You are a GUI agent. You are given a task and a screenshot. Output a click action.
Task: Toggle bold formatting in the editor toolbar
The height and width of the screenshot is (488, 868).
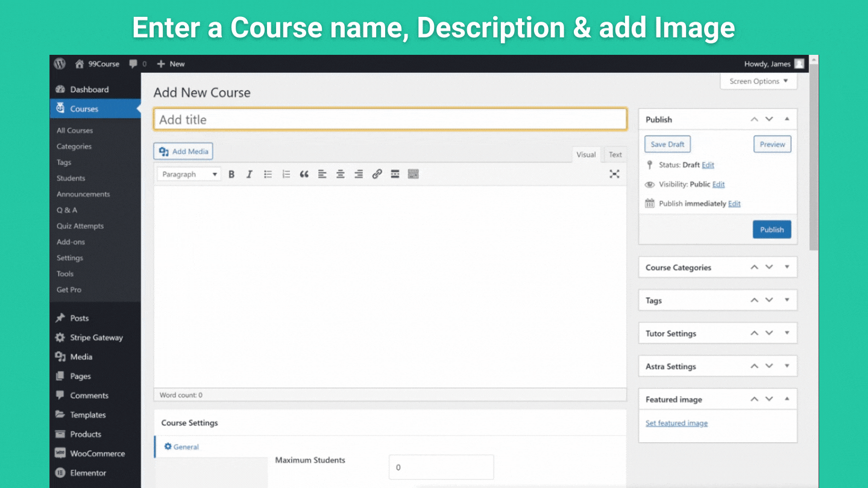point(231,174)
